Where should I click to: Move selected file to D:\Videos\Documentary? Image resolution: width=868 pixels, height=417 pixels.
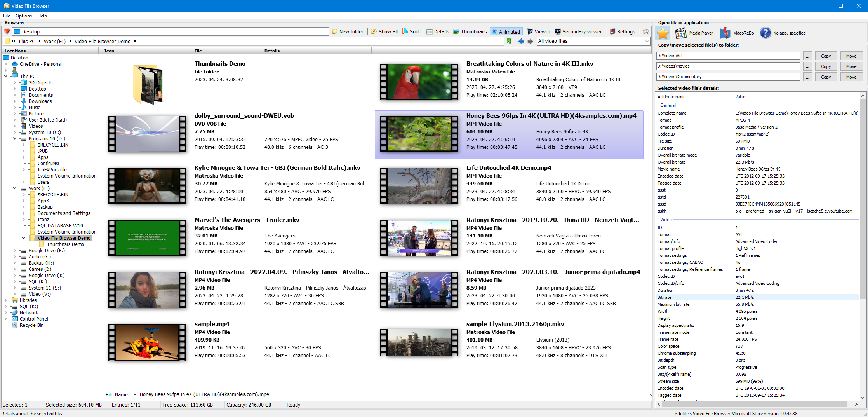pos(851,77)
